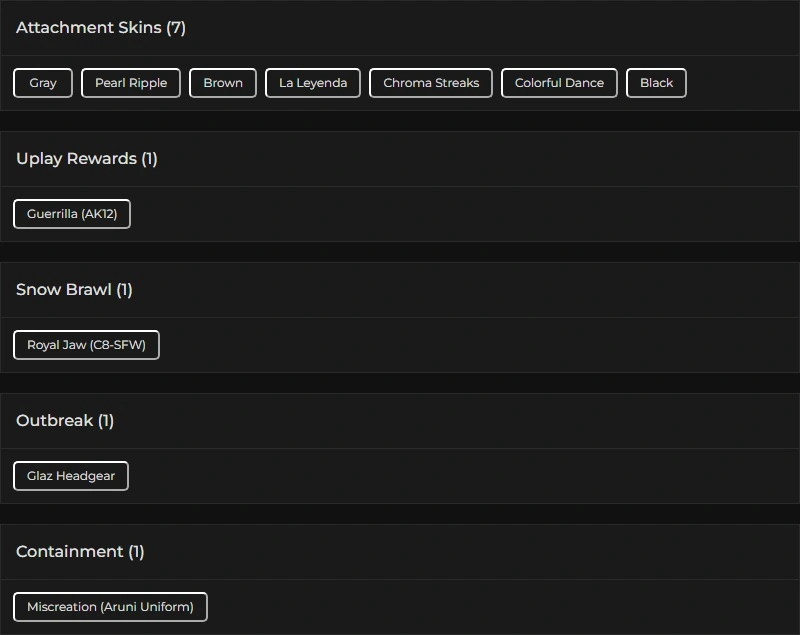Select Colorful Dance attachment skin
The image size is (800, 635).
click(x=559, y=83)
